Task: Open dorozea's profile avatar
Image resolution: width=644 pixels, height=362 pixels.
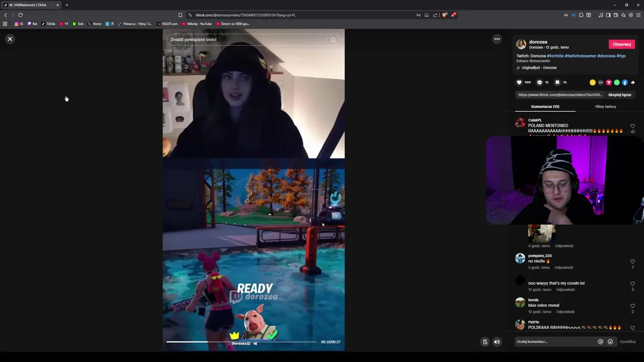Action: pos(521,44)
